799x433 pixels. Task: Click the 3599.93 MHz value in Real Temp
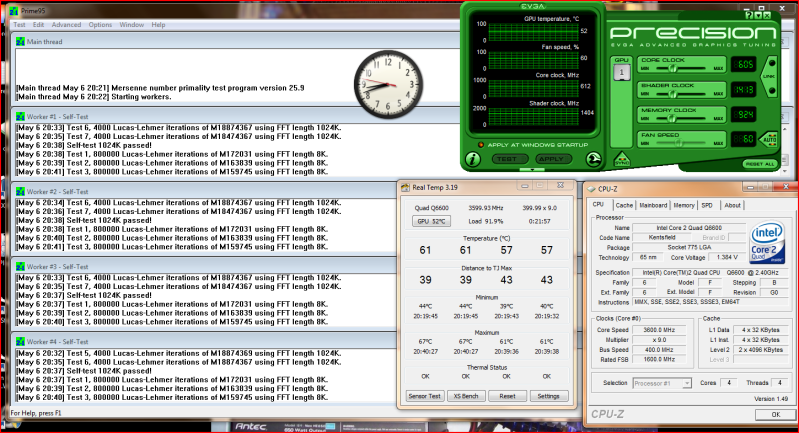[x=486, y=207]
